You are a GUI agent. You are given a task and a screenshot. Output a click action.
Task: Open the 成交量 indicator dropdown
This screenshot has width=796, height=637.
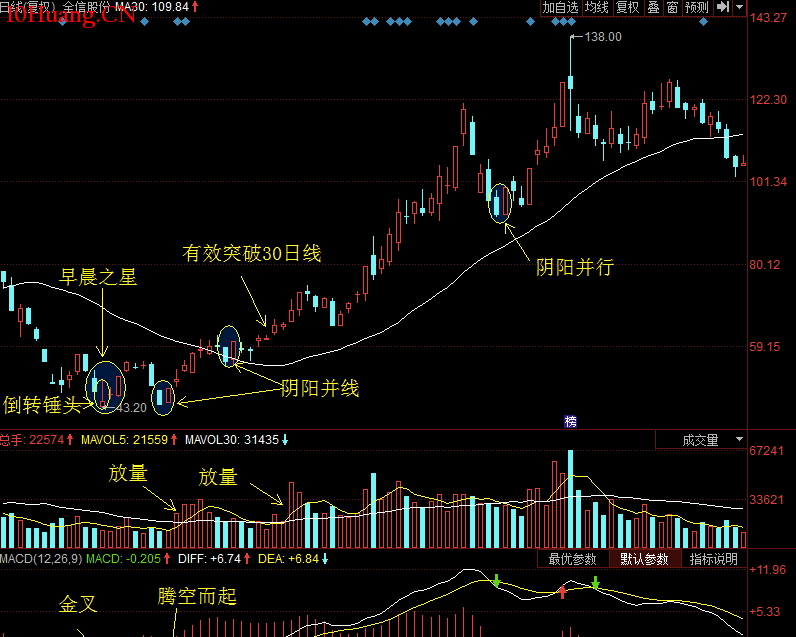click(701, 440)
